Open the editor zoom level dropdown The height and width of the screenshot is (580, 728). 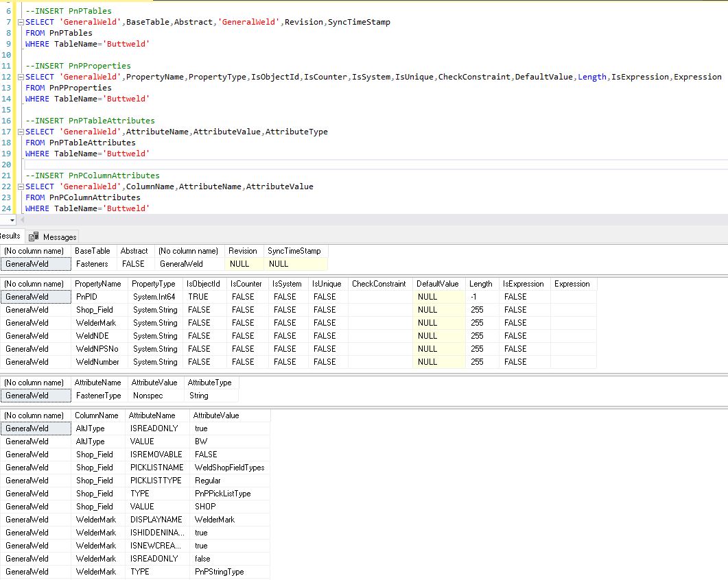pyautogui.click(x=12, y=220)
